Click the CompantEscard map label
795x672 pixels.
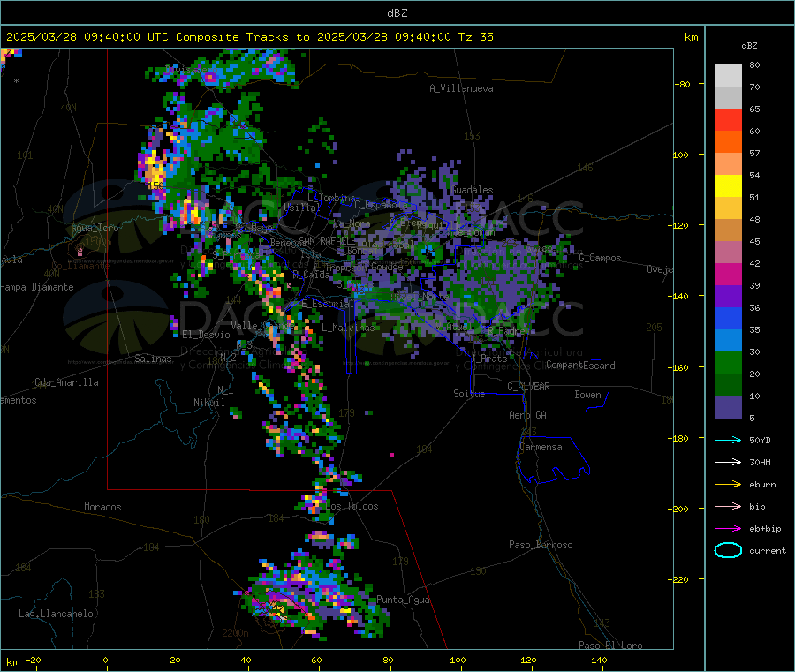pyautogui.click(x=580, y=366)
